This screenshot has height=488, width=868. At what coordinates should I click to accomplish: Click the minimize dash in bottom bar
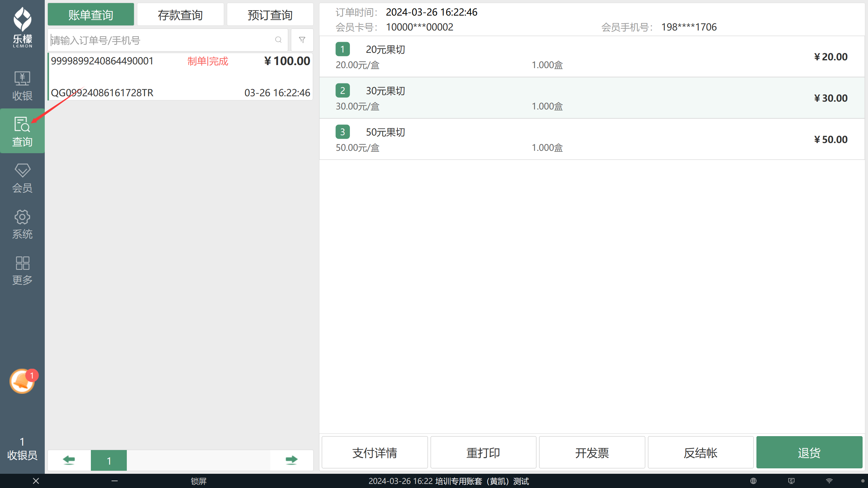115,481
